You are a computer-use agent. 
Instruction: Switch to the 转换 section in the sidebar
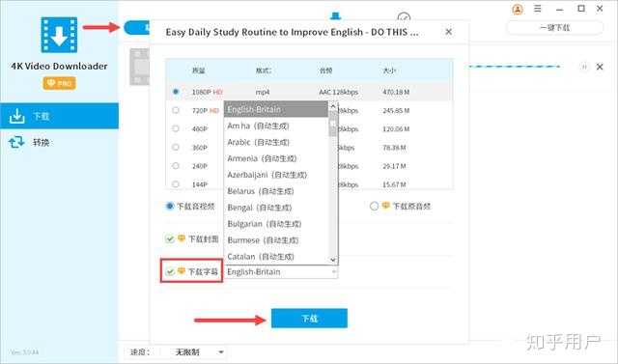59,142
